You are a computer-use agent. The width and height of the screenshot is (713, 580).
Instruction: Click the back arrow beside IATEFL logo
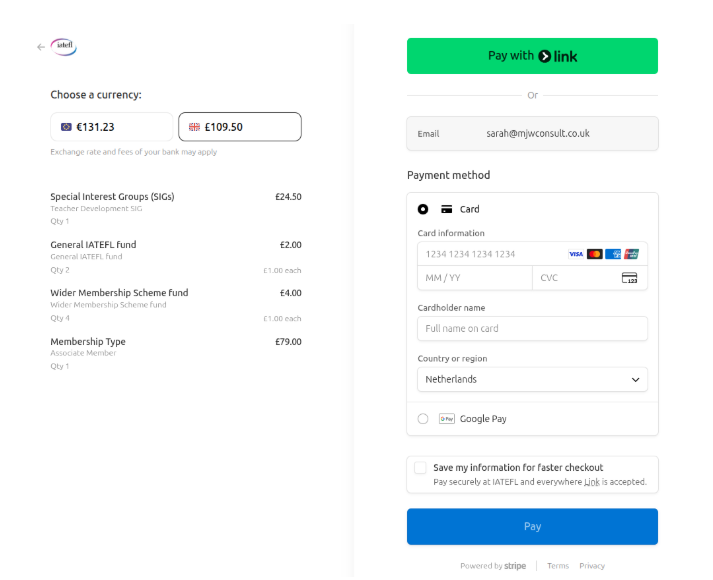tap(41, 47)
